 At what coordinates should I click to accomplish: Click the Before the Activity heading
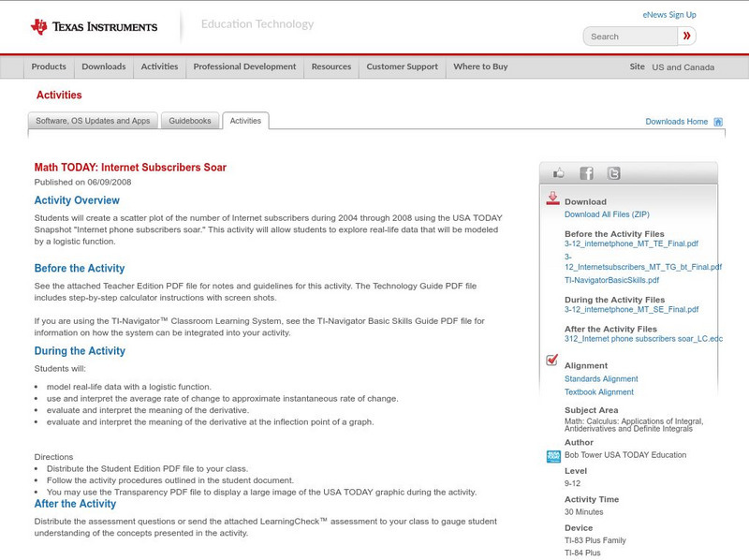(80, 269)
